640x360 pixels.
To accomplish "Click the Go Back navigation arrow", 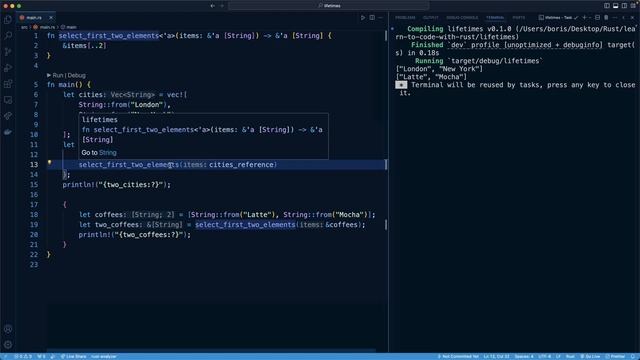I will point(213,6).
